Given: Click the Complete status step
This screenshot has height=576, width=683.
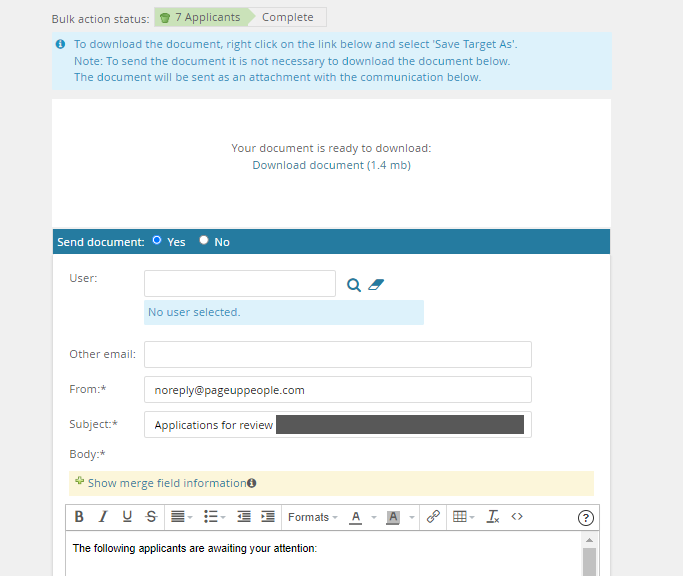Looking at the screenshot, I should point(287,17).
